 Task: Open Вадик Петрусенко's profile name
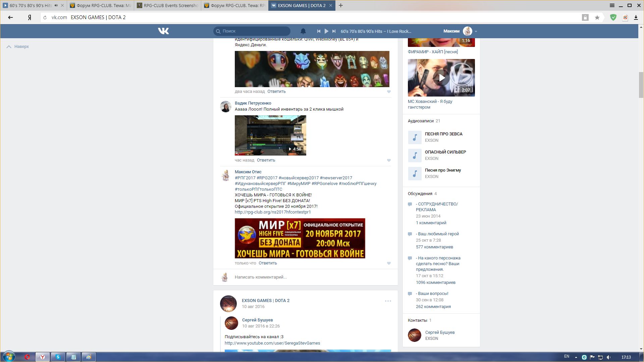click(x=253, y=103)
